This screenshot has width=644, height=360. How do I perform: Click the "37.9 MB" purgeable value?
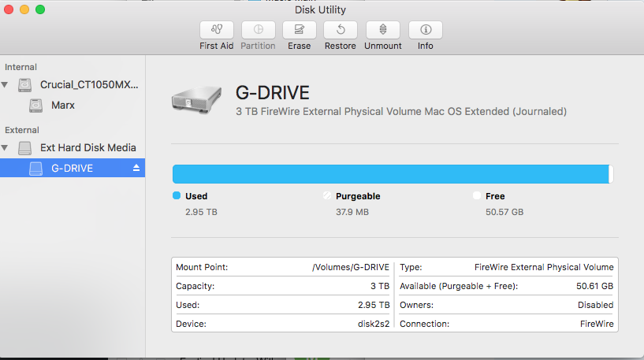click(x=352, y=212)
